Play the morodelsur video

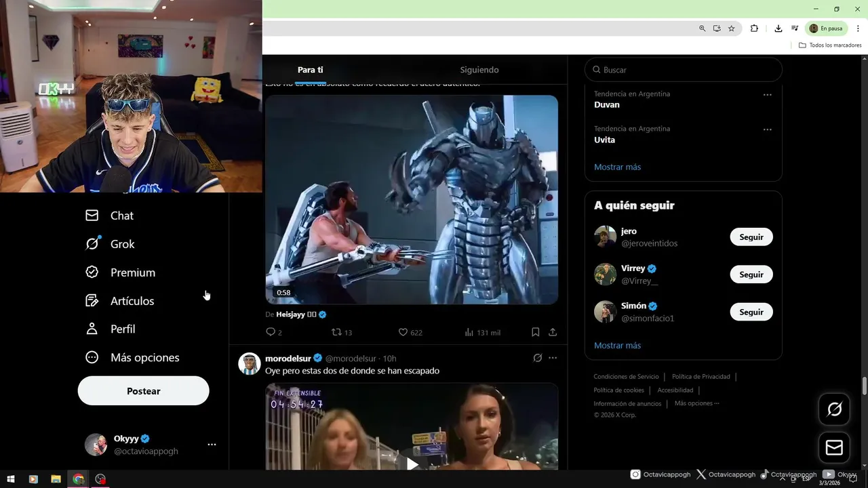tap(412, 464)
